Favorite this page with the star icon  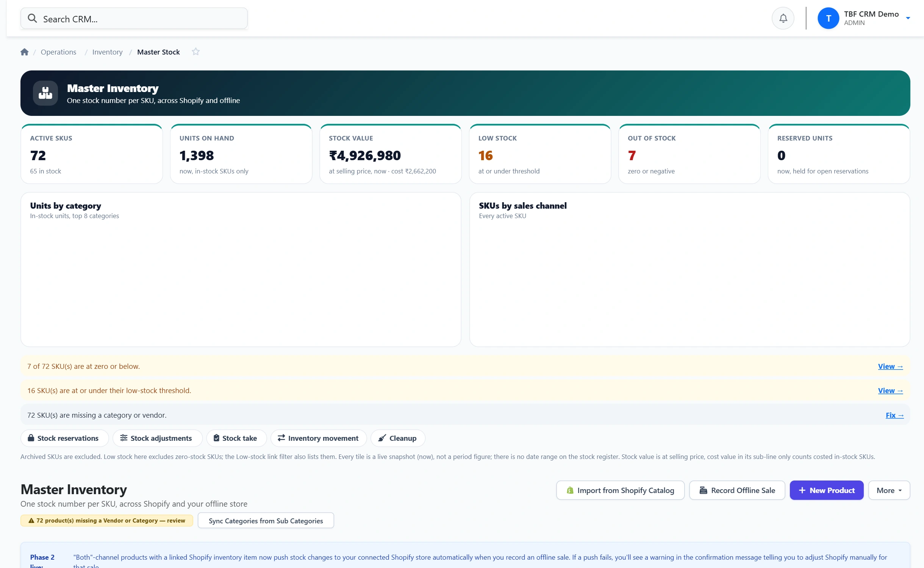pyautogui.click(x=195, y=51)
